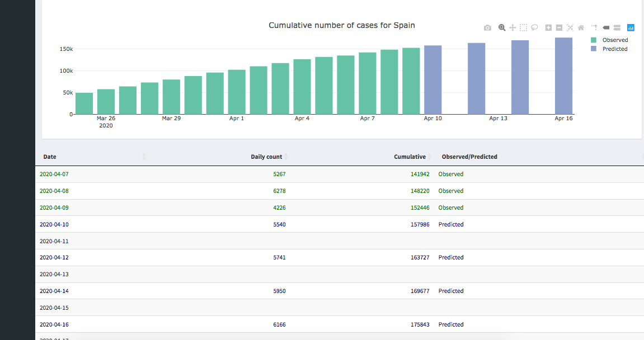Click the Zoom Out minus icon
Image resolution: width=644 pixels, height=340 pixels.
coord(559,27)
